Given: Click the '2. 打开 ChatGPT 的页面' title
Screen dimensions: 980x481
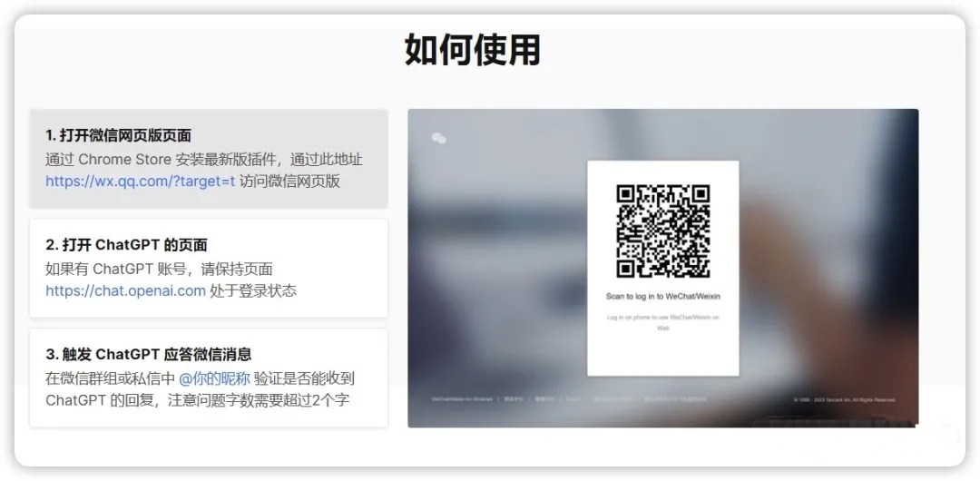Looking at the screenshot, I should tap(126, 244).
